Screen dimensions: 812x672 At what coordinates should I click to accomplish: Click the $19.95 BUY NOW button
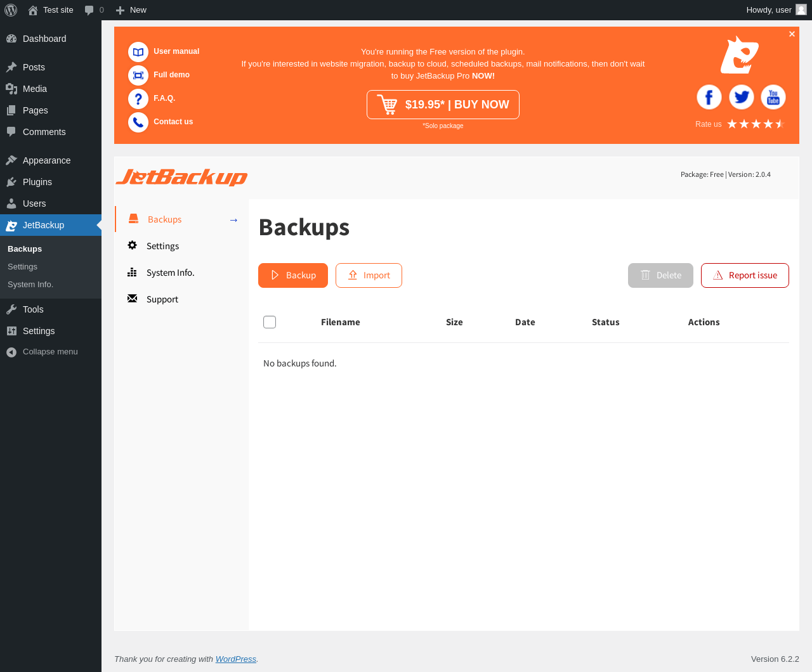pyautogui.click(x=443, y=105)
